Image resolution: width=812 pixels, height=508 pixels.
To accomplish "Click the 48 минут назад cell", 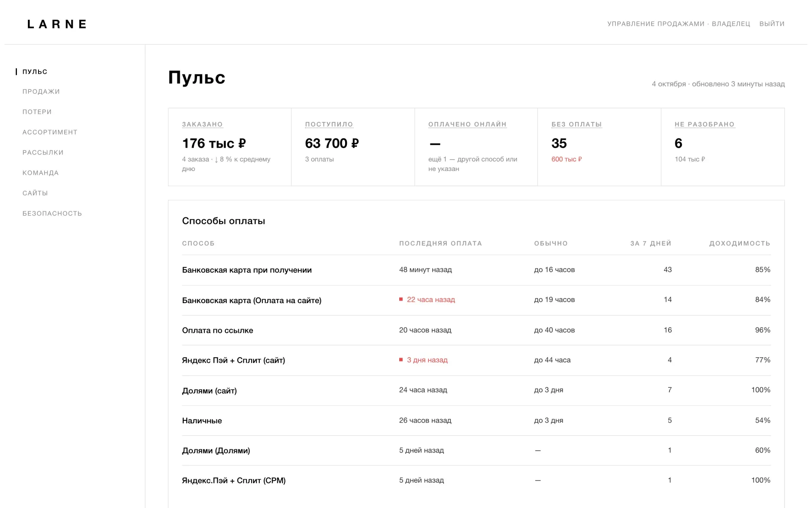I will point(425,270).
